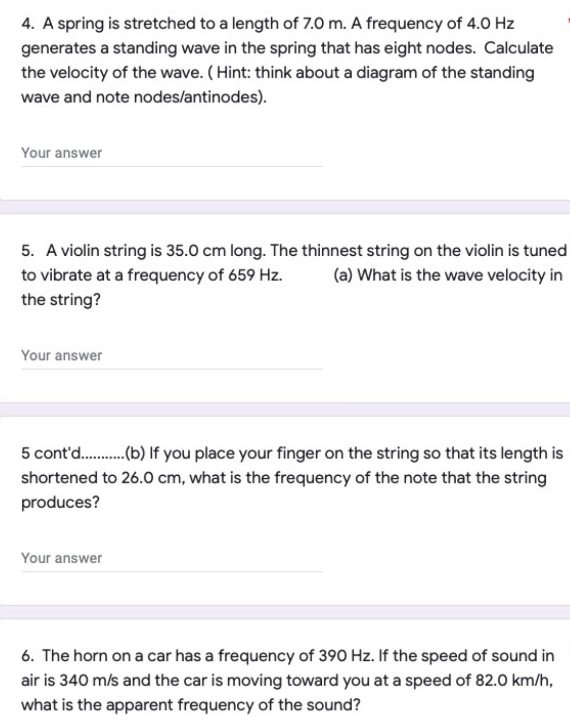Click the answer field under violin question 5(a)
This screenshot has height=728, width=570.
172,356
